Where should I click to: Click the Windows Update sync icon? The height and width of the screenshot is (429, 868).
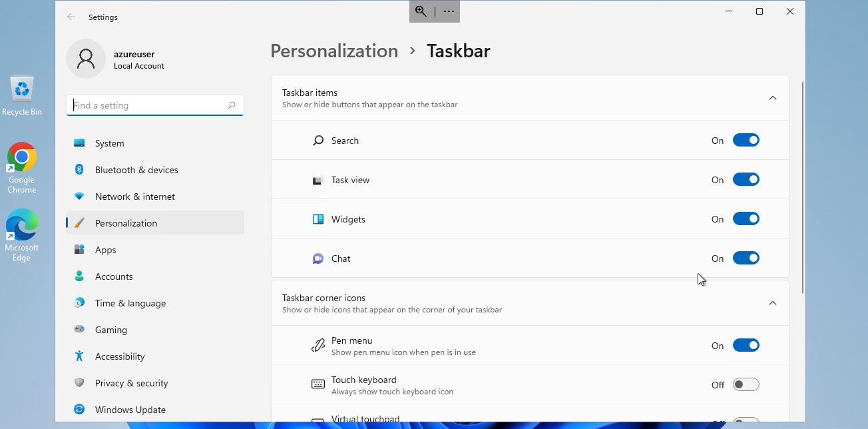click(79, 410)
